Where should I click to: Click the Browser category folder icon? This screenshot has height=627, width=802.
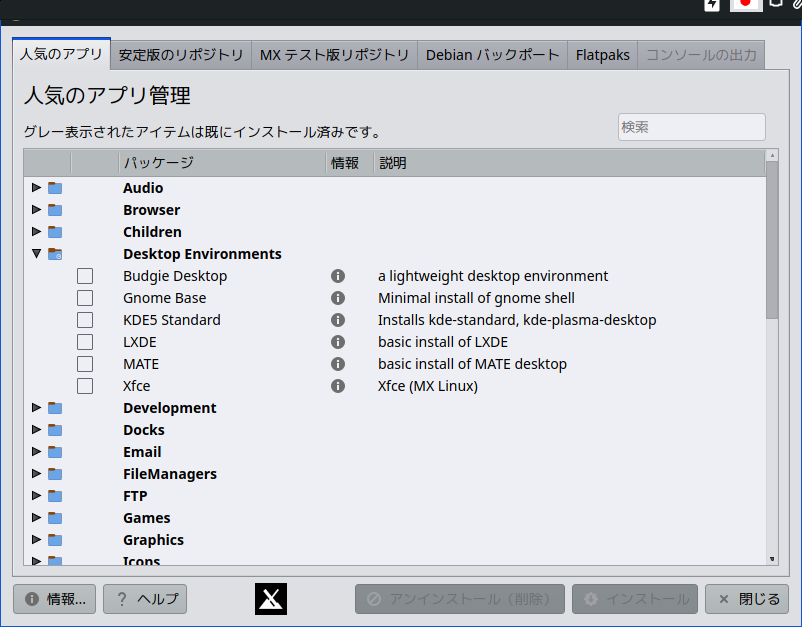[x=55, y=210]
